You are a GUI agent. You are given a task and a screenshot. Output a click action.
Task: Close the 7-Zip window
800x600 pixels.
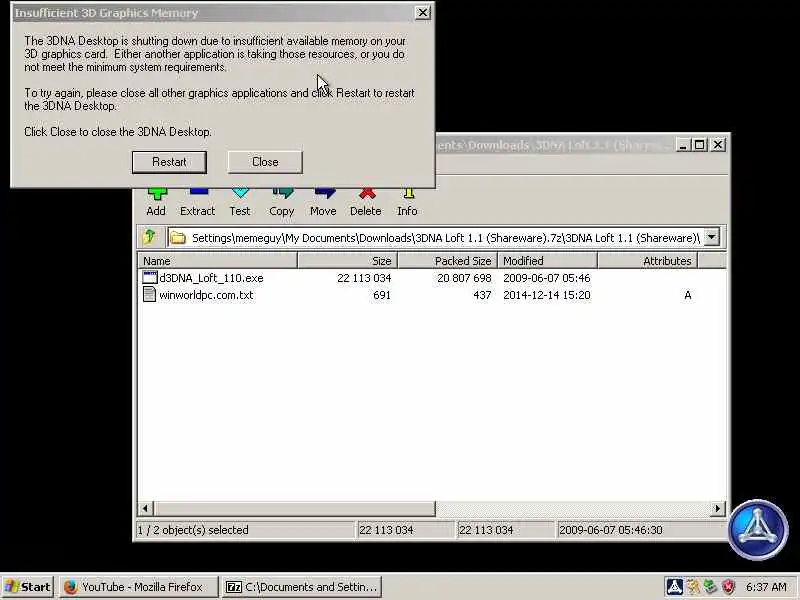tap(718, 145)
